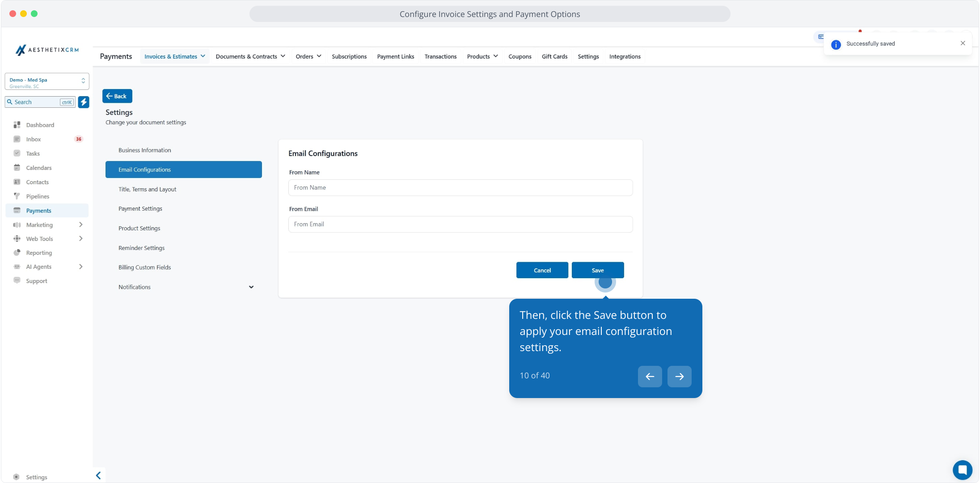The height and width of the screenshot is (483, 980).
Task: Open the chat widget bubble icon
Action: click(x=962, y=470)
